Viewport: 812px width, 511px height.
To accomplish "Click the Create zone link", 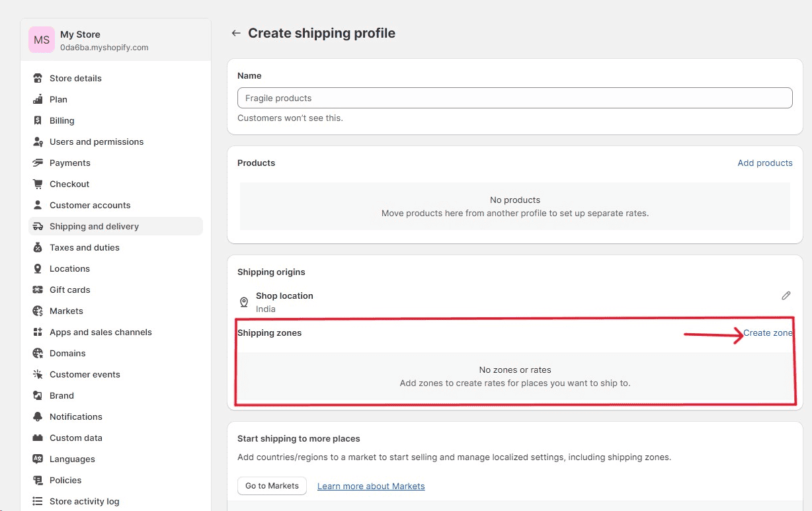I will 768,333.
